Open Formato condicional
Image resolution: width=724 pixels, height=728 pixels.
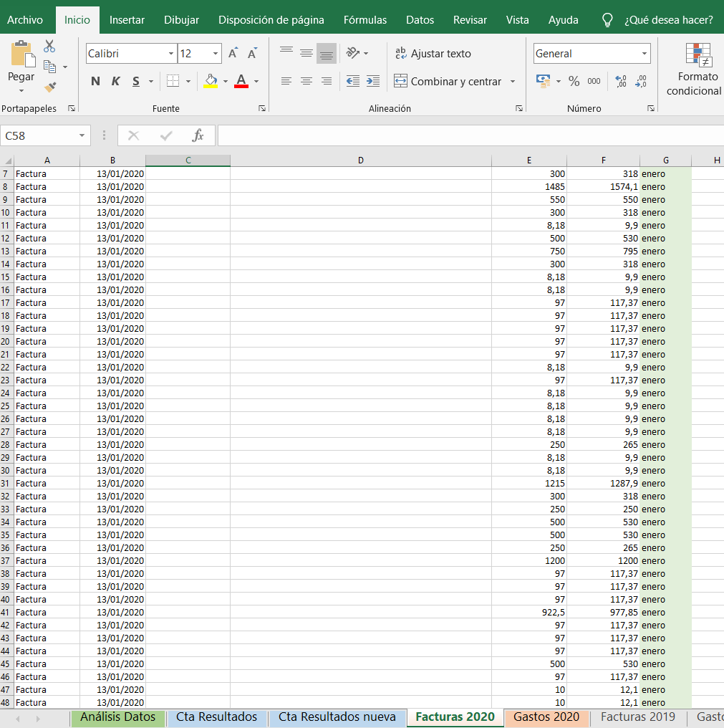coord(694,70)
